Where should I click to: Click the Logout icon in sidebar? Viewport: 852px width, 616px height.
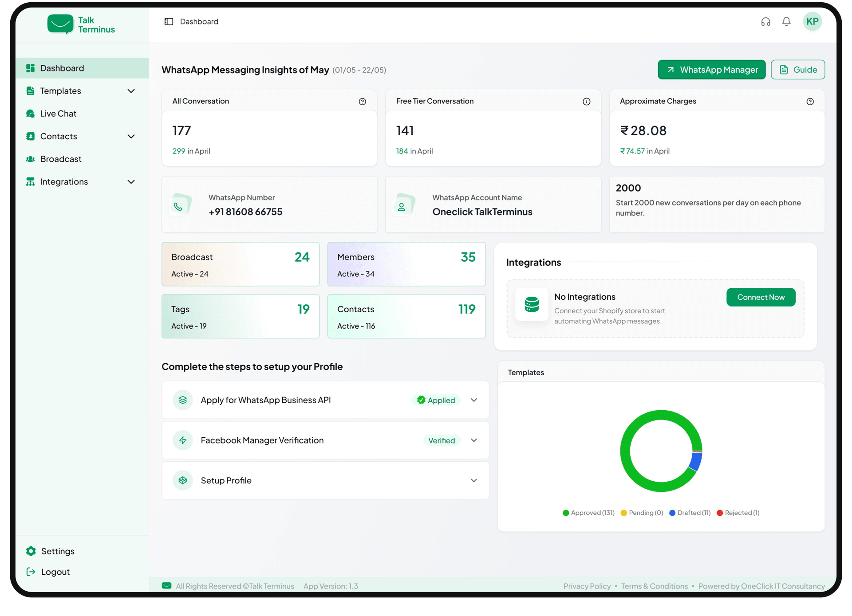[31, 572]
